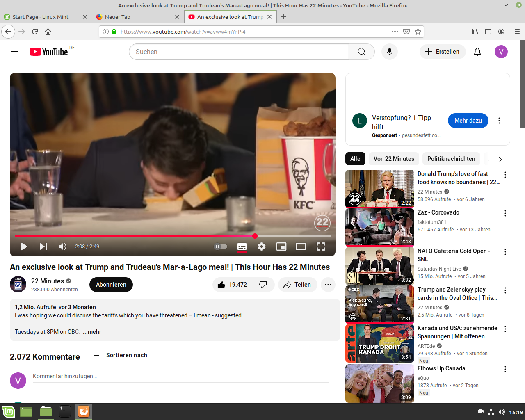Viewport: 525px width, 420px height.
Task: Open a new Firefox tab with plus
Action: (283, 17)
